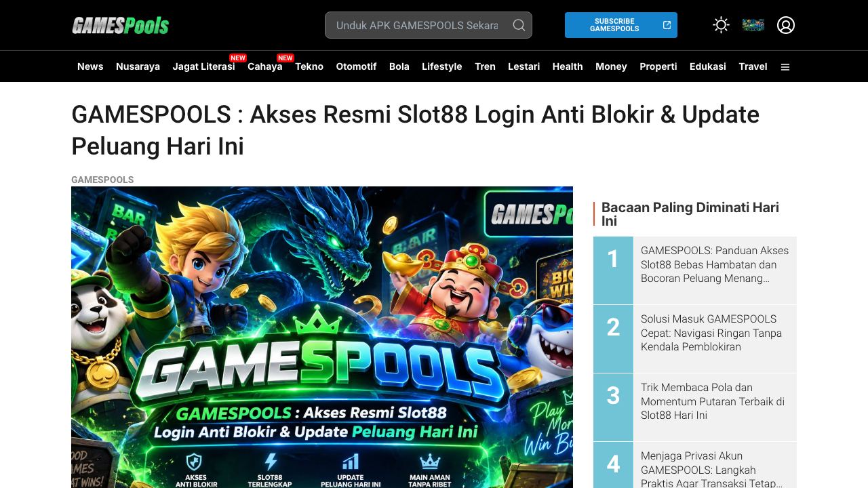Click the search magnifier icon
This screenshot has width=868, height=488.
519,25
